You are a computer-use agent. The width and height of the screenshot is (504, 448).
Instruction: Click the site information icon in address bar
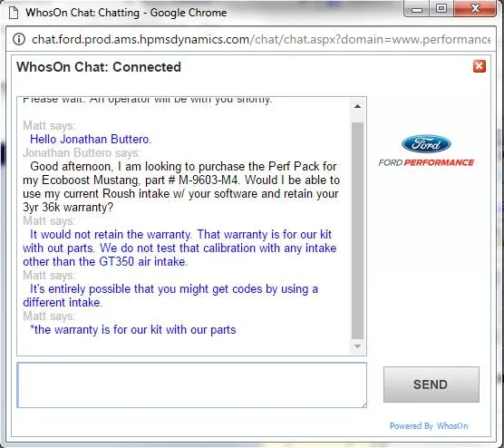(19, 39)
